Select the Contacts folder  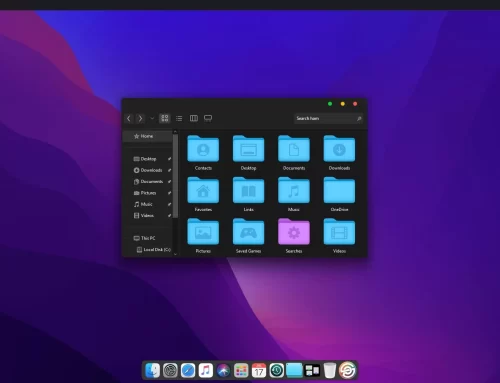coord(203,153)
